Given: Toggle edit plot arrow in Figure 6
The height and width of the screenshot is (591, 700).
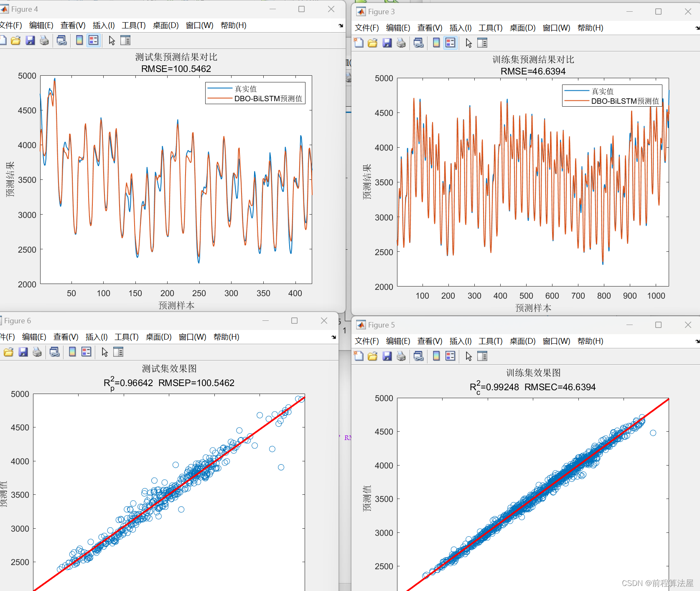Looking at the screenshot, I should pyautogui.click(x=104, y=352).
